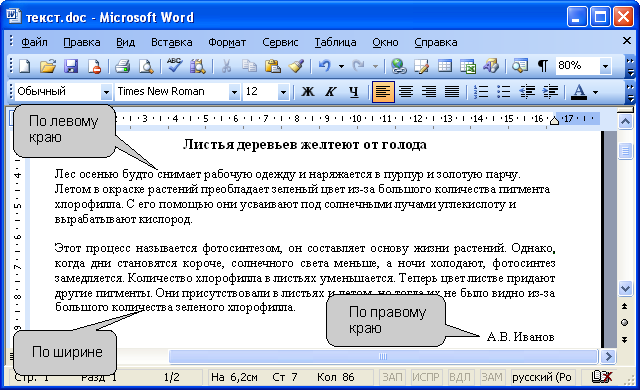This screenshot has height=390, width=640.
Task: Insert a hyperlink with globe icon
Action: tap(398, 66)
